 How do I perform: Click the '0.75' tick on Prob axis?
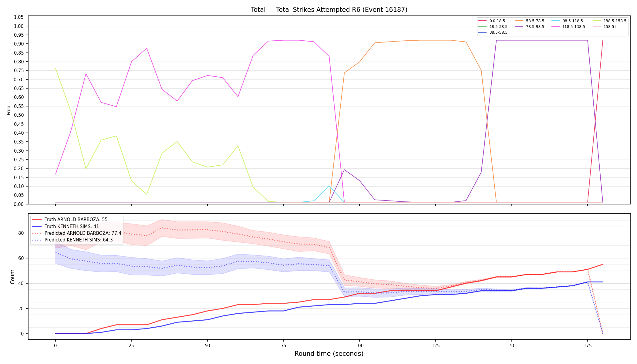19,71
